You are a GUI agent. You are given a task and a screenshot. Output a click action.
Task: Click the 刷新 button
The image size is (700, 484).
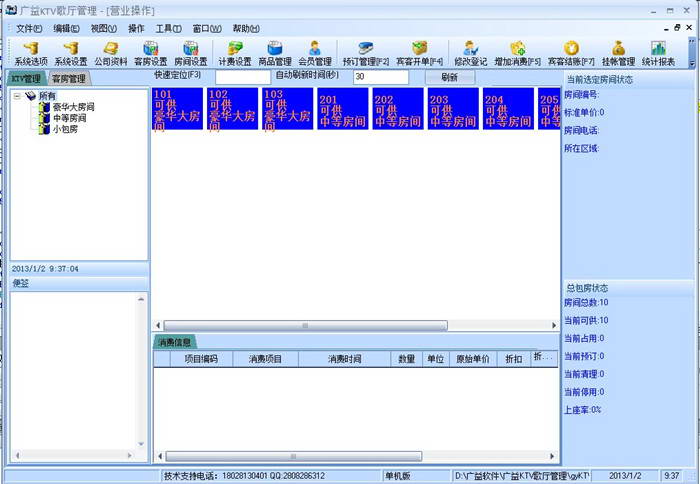[x=450, y=77]
